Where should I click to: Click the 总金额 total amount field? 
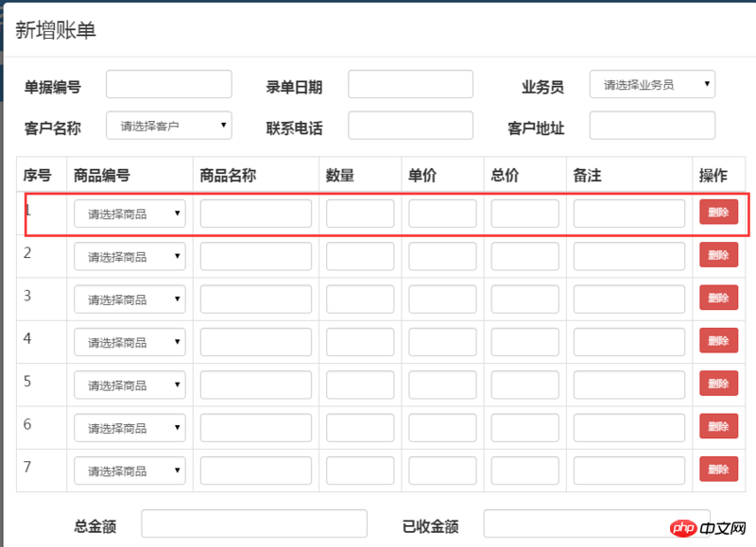(x=254, y=524)
